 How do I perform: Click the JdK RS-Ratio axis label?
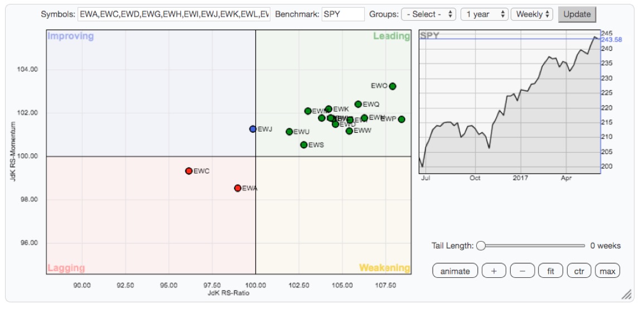point(229,293)
